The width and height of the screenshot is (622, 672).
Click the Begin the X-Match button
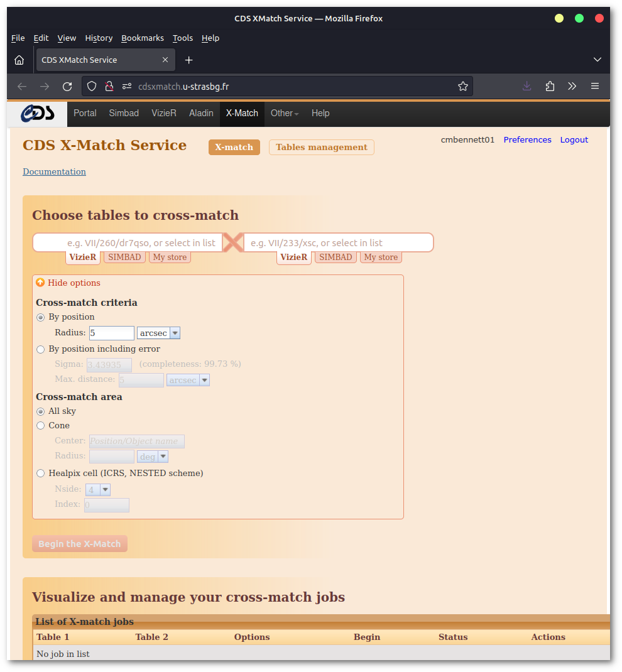pos(80,543)
